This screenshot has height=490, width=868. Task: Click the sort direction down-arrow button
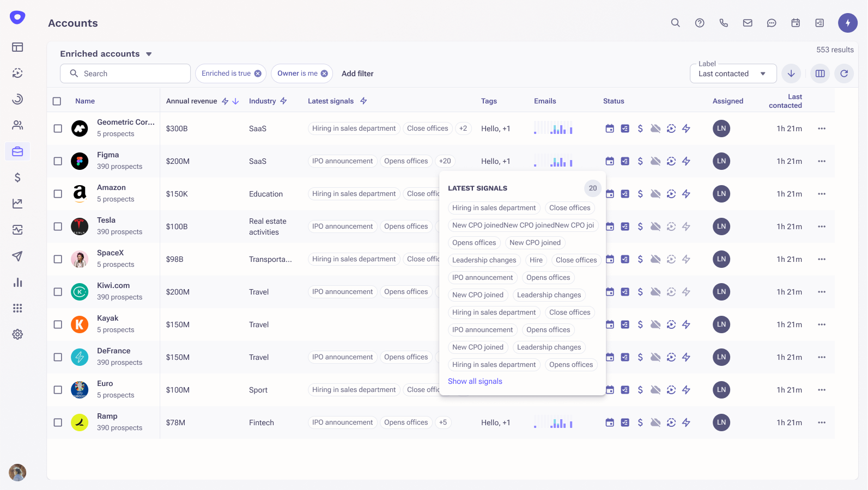tap(791, 73)
